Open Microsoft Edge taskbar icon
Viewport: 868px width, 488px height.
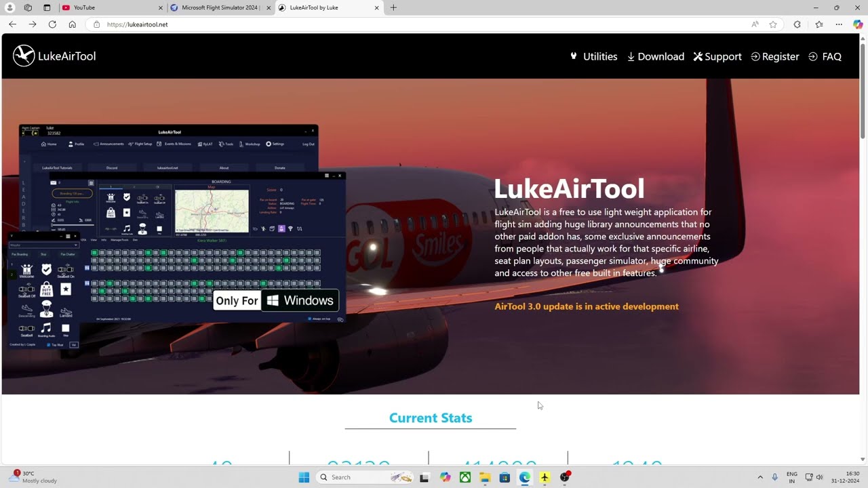tap(525, 477)
